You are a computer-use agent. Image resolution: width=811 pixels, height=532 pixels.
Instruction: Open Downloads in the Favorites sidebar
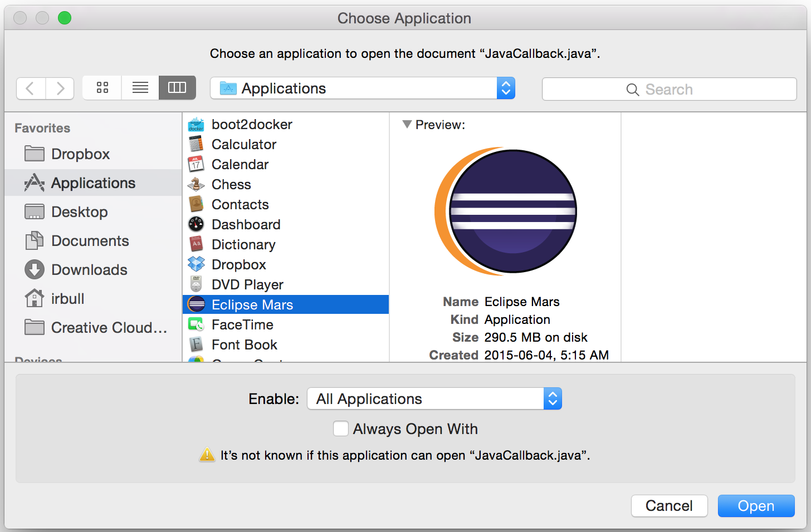click(x=89, y=270)
